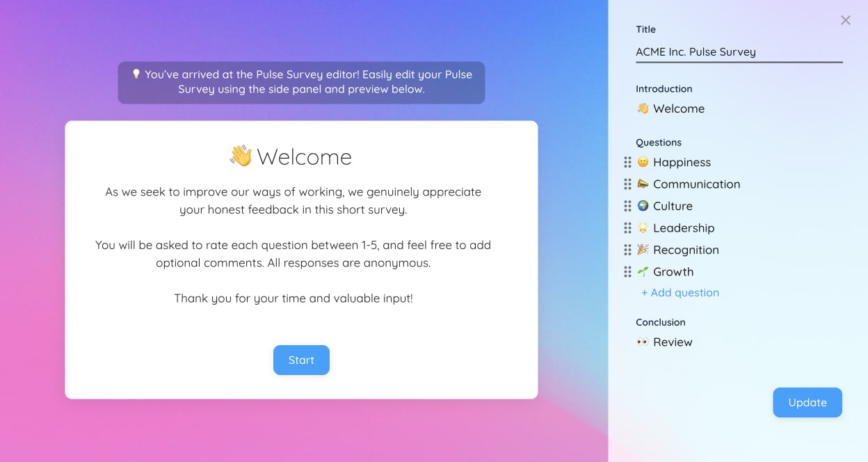Open the Review conclusion item
Viewport: 868px width, 462px height.
coord(664,342)
